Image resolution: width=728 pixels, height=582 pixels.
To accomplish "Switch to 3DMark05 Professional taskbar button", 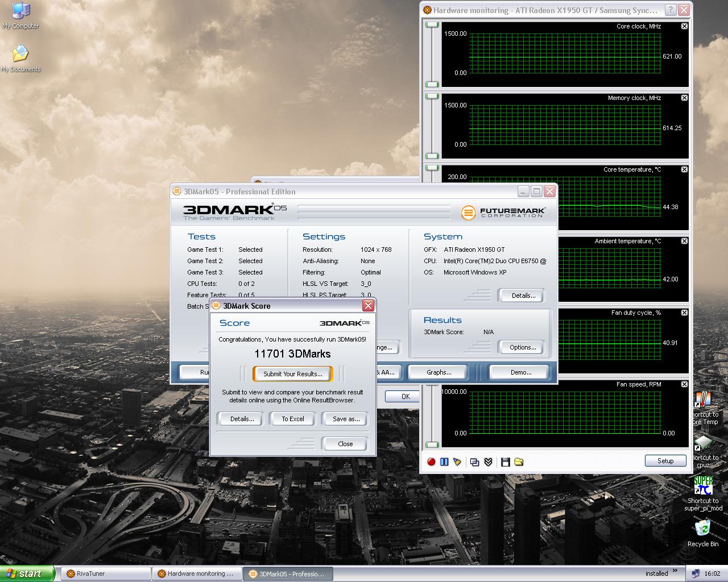I will (288, 573).
